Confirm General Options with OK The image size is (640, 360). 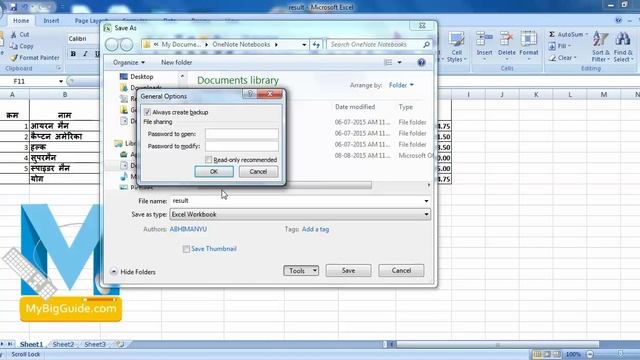coord(214,171)
